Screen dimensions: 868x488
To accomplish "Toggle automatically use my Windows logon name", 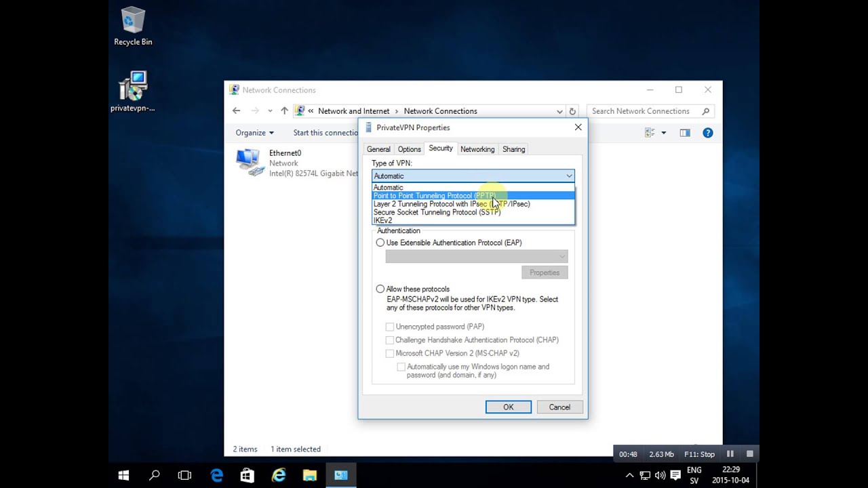I will (x=401, y=367).
